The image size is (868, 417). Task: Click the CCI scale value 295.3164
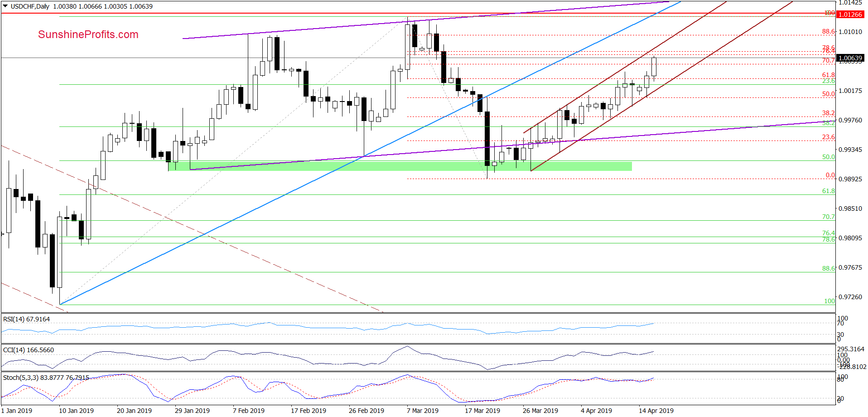point(851,349)
